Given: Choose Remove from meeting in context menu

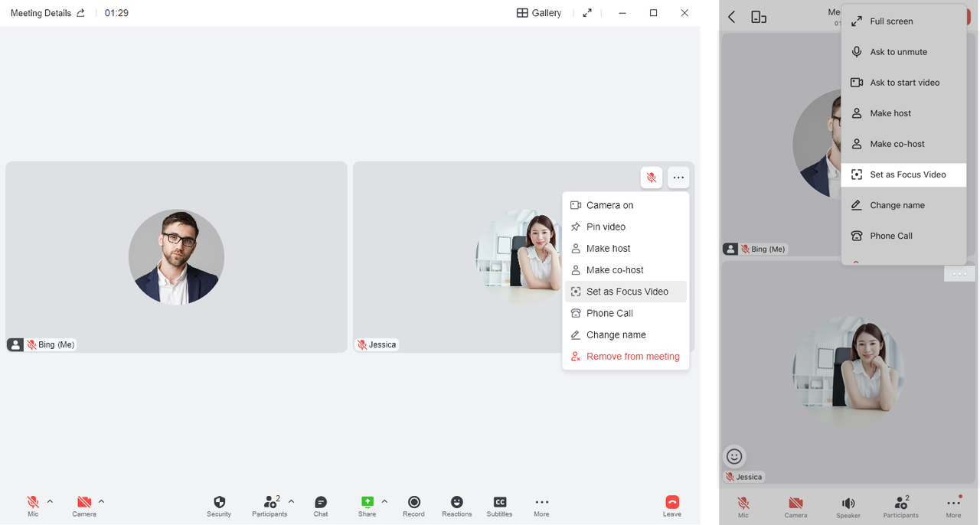Looking at the screenshot, I should point(632,356).
